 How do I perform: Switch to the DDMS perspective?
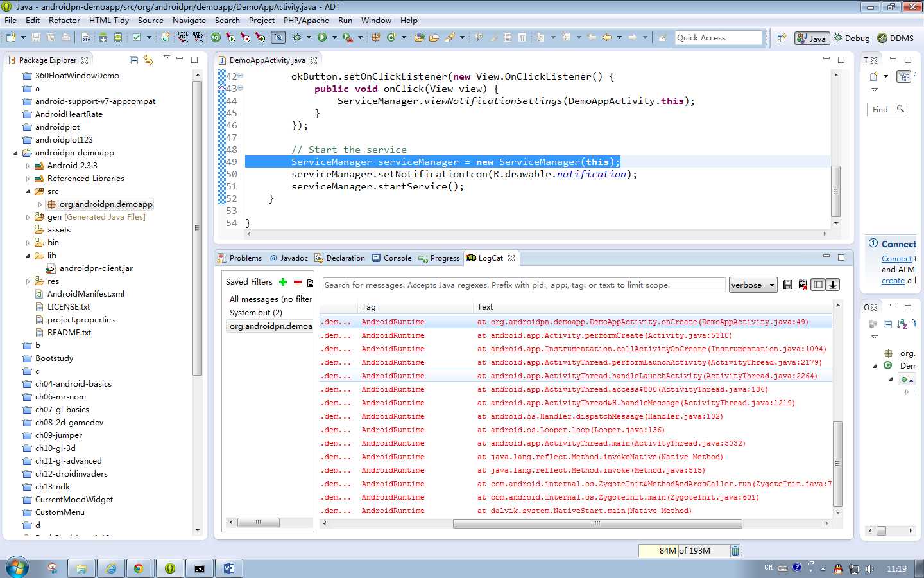(896, 38)
